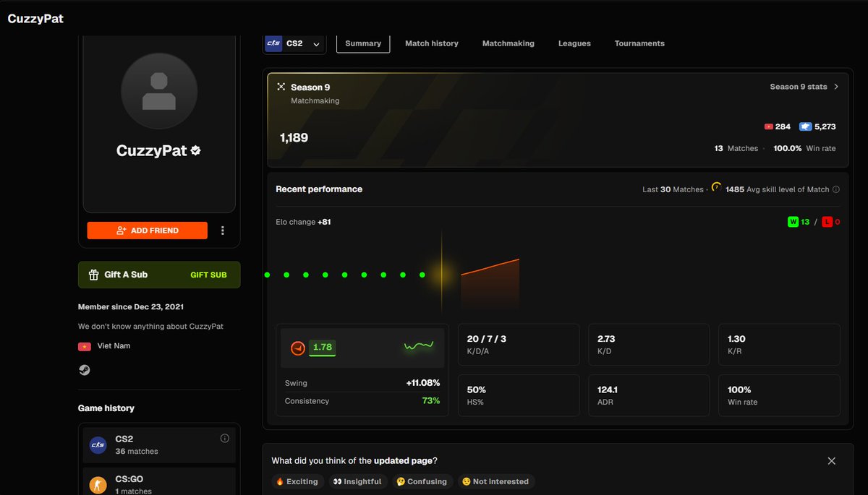This screenshot has width=868, height=495.
Task: Click the green W wins badge
Action: [793, 222]
